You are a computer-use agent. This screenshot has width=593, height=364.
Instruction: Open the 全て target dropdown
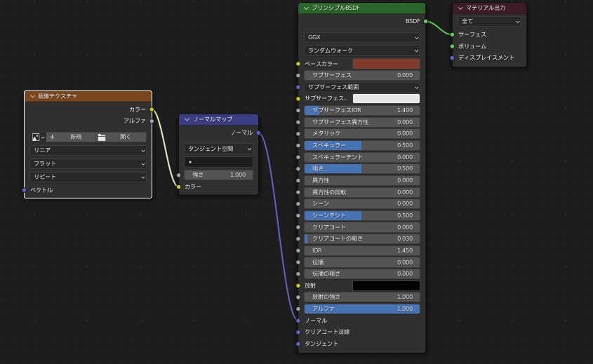489,21
